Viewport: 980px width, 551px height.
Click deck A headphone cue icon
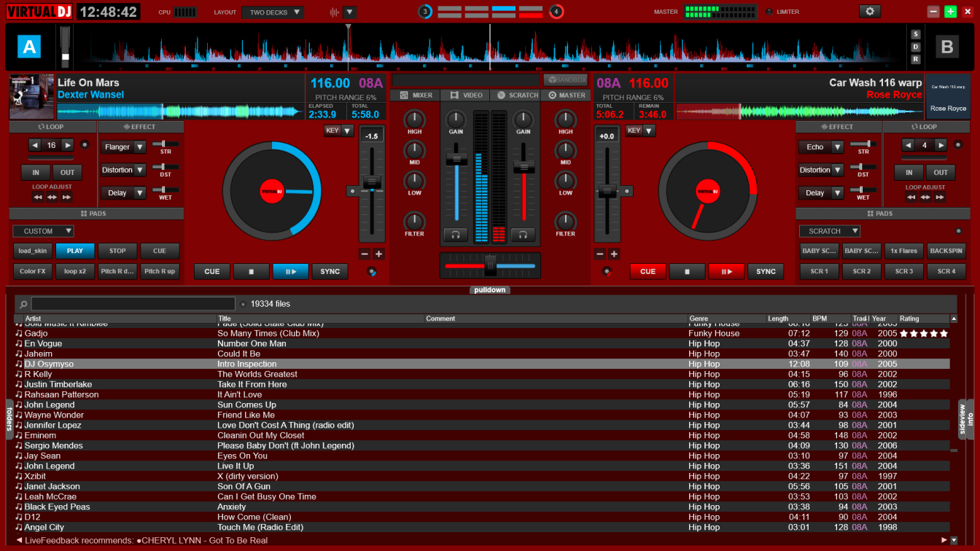tap(456, 235)
